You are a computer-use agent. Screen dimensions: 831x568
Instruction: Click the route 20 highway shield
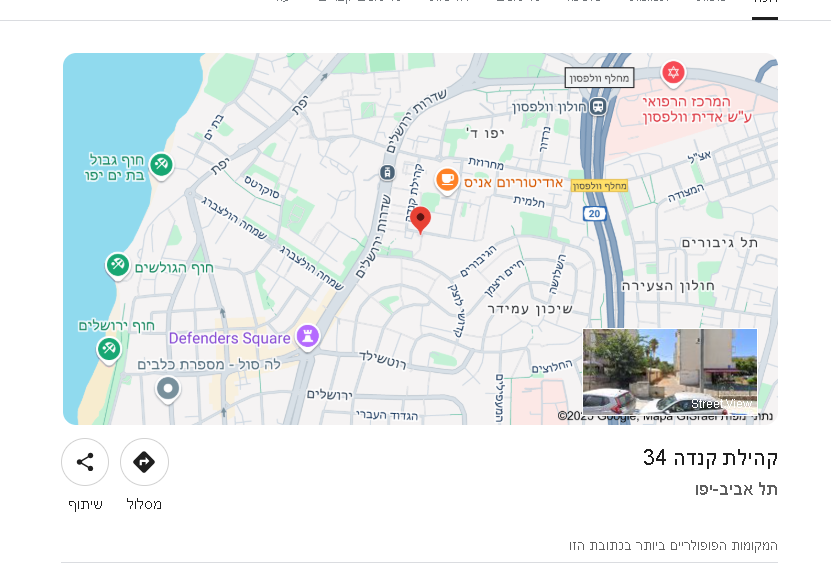pyautogui.click(x=595, y=214)
